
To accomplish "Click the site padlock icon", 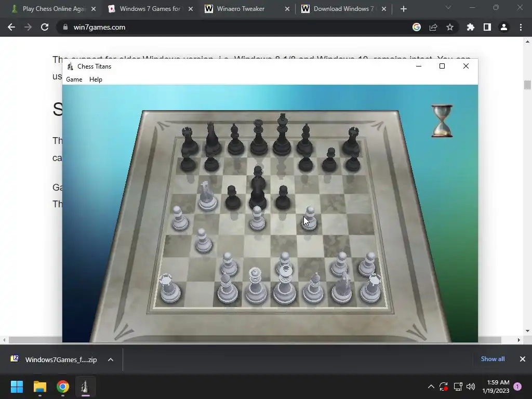I will 65,27.
